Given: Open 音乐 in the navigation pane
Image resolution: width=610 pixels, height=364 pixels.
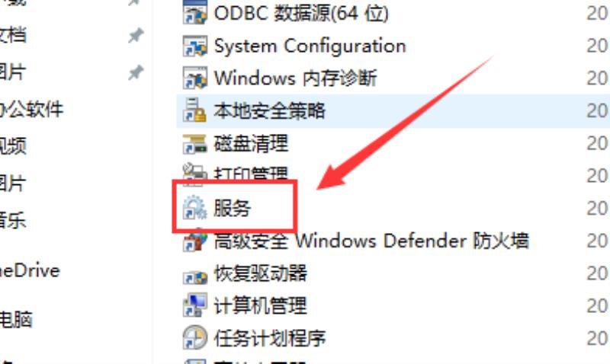Looking at the screenshot, I should (13, 220).
